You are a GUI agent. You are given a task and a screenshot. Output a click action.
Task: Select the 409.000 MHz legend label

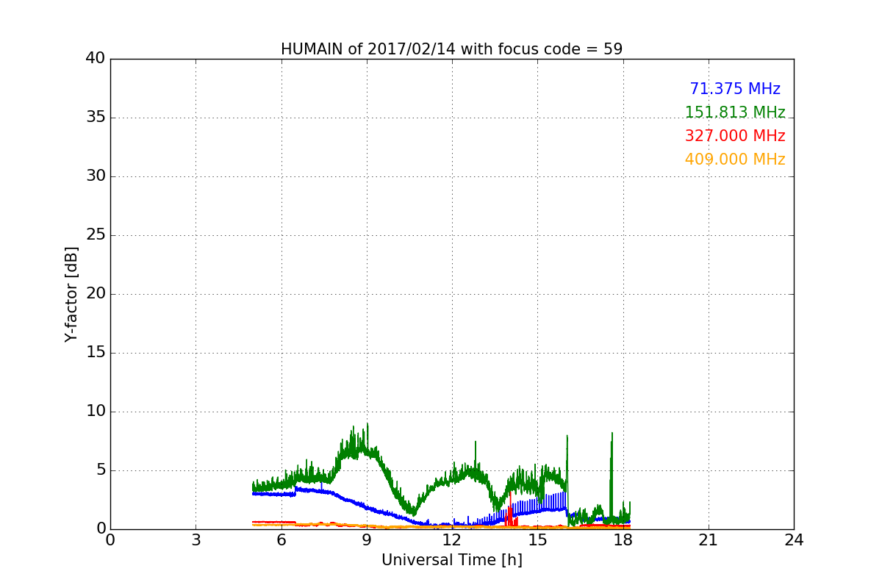click(735, 159)
